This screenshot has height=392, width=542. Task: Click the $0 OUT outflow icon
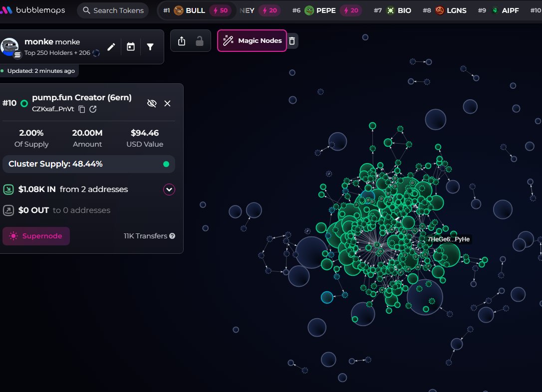click(8, 210)
